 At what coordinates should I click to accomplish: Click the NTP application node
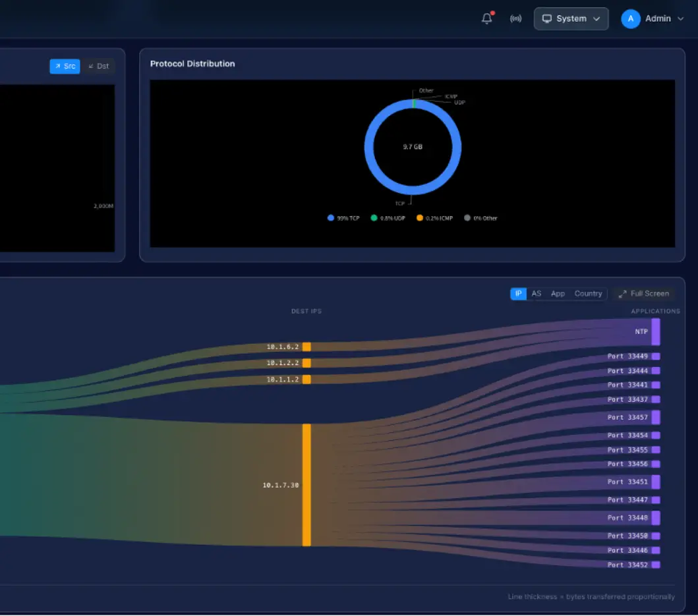tap(655, 331)
